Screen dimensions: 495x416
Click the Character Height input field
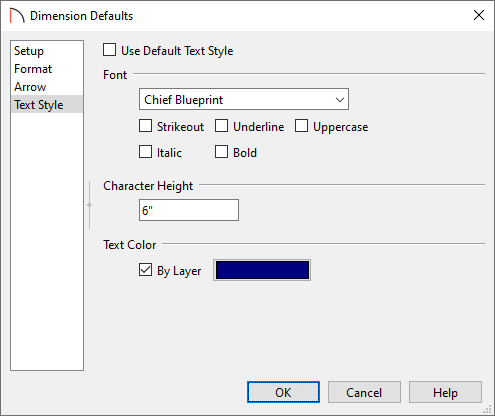189,210
